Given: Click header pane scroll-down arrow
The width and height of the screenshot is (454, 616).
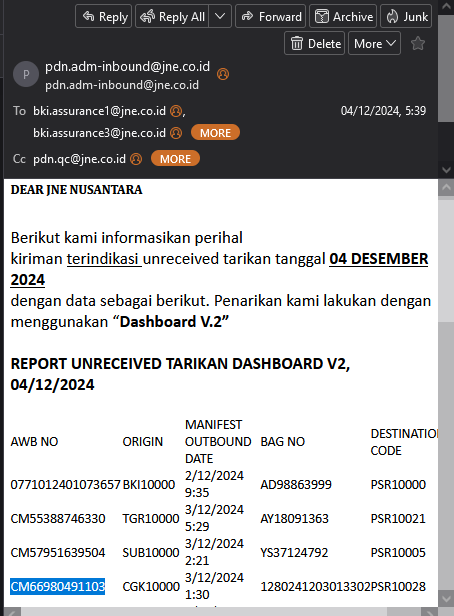Looking at the screenshot, I should [446, 170].
